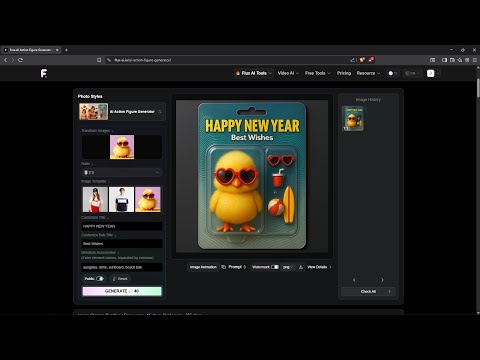Image resolution: width=480 pixels, height=360 pixels.
Task: Click the miniature accessories text field
Action: [x=122, y=267]
